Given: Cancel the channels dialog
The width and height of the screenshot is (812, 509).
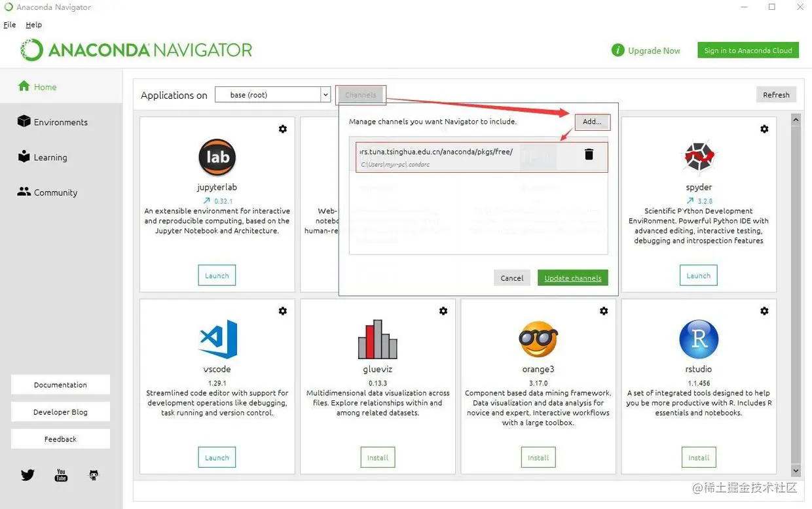Looking at the screenshot, I should click(512, 278).
